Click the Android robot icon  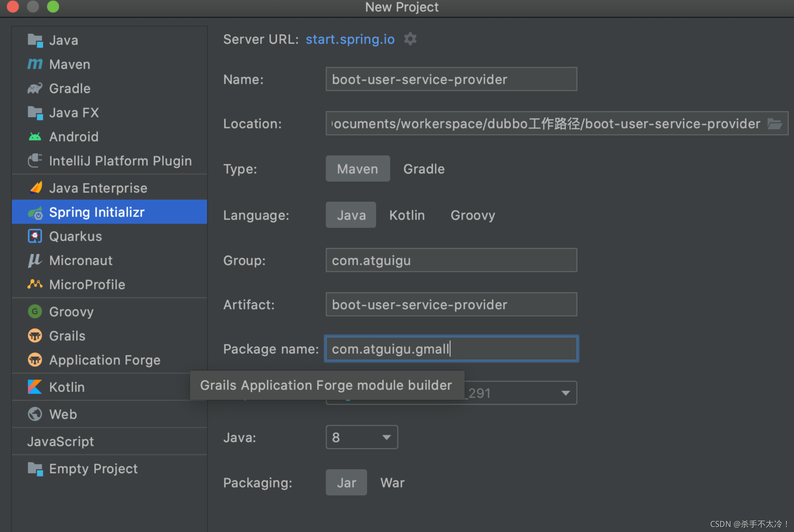(x=35, y=137)
